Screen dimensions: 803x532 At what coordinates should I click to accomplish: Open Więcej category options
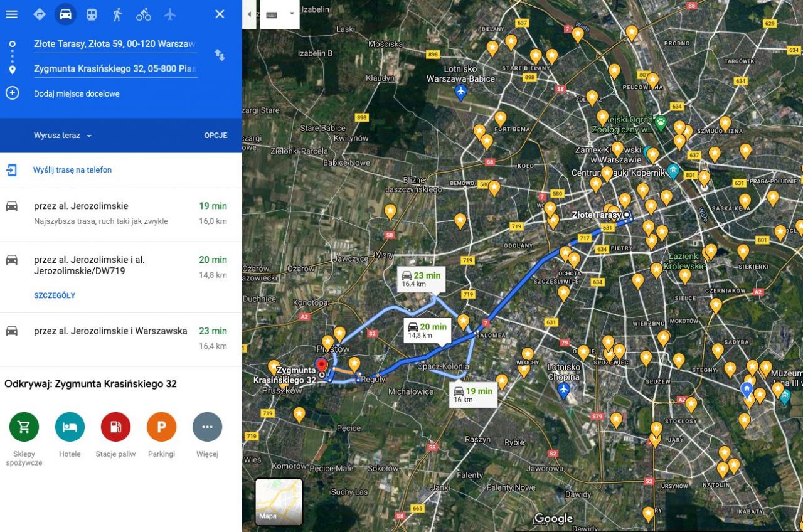coord(207,427)
